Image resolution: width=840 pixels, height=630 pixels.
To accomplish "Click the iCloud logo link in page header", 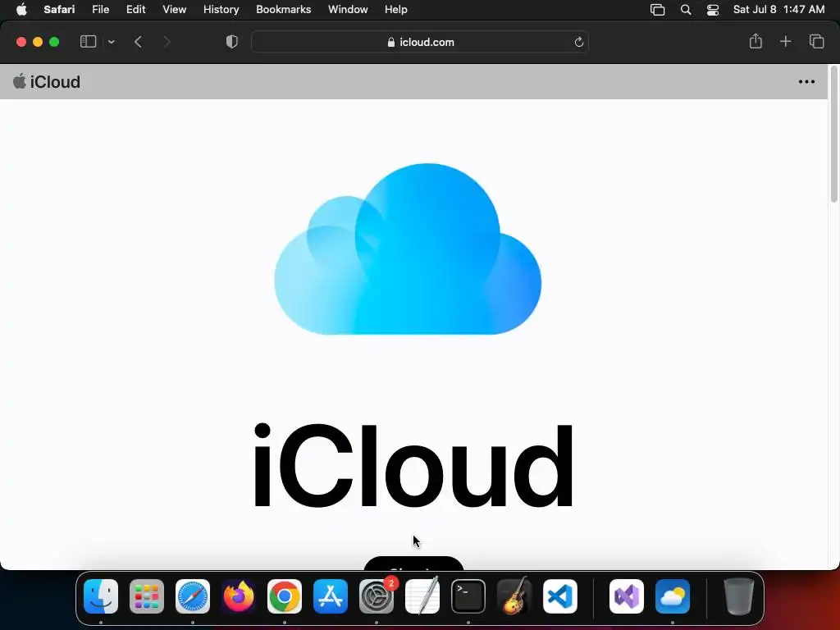I will tap(47, 81).
